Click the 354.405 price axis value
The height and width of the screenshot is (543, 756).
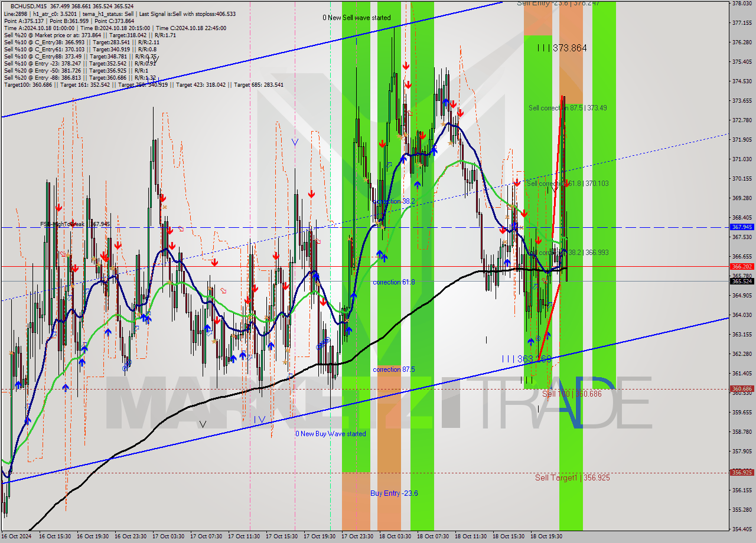742,529
